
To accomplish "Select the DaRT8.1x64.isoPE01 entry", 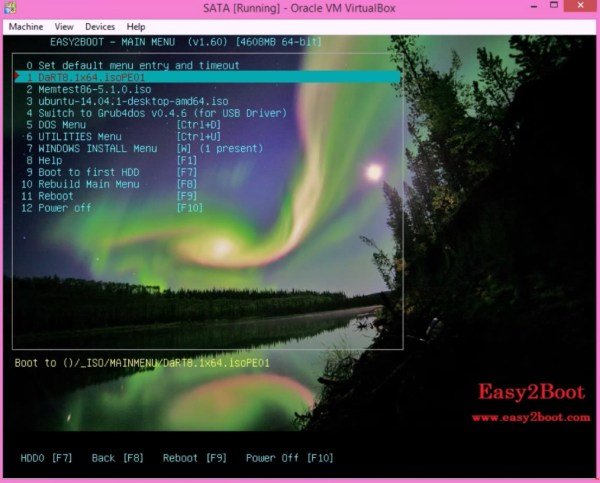I will pyautogui.click(x=208, y=77).
